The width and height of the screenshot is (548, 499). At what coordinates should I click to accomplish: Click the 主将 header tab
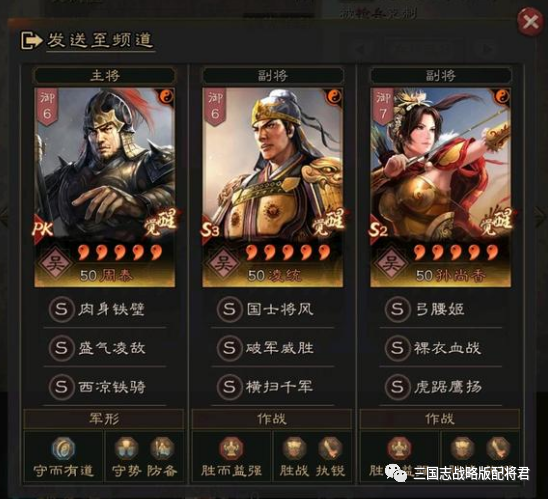point(104,75)
